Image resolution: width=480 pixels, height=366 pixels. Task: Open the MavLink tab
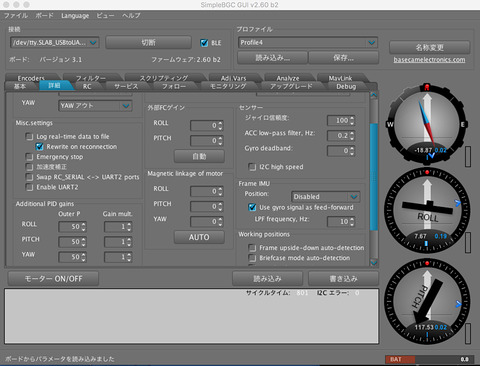coord(340,78)
